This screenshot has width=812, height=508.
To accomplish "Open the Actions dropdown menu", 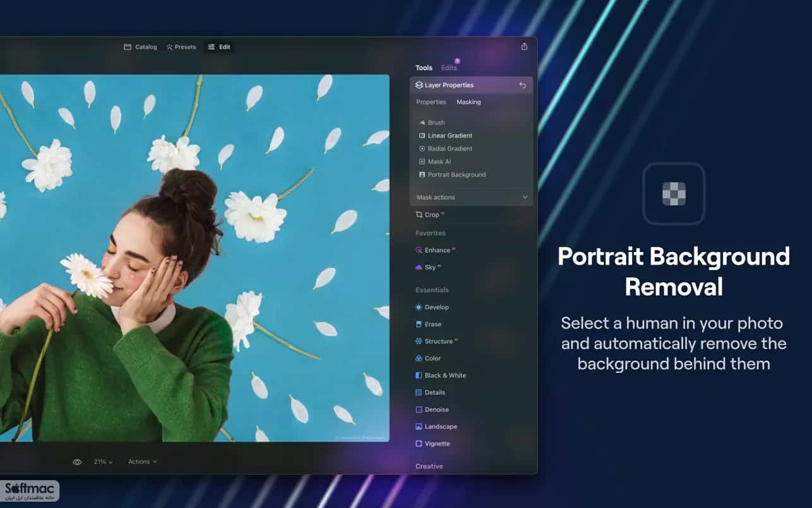I will (x=143, y=462).
